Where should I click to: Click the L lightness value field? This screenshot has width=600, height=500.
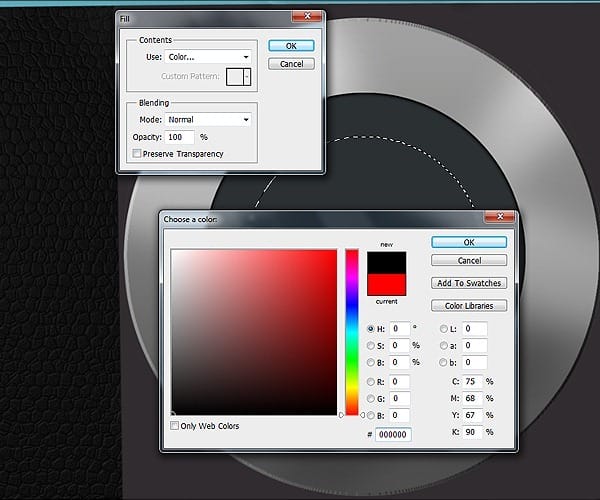point(474,329)
